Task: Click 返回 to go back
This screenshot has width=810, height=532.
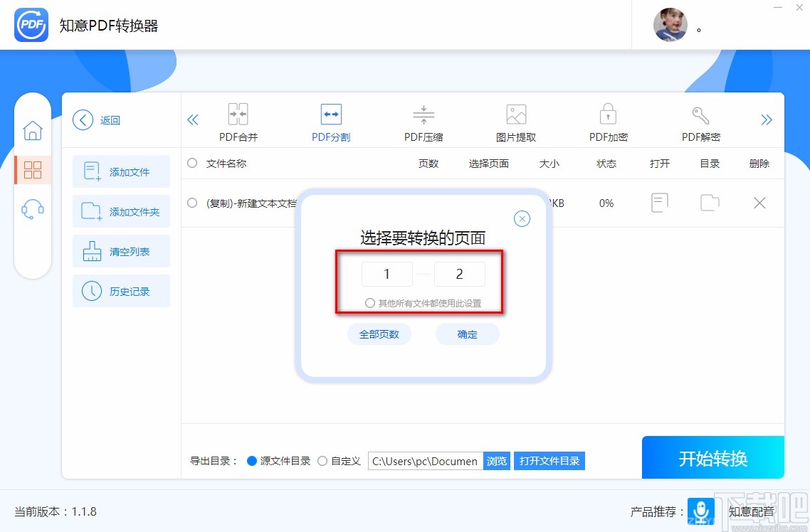Action: click(97, 119)
